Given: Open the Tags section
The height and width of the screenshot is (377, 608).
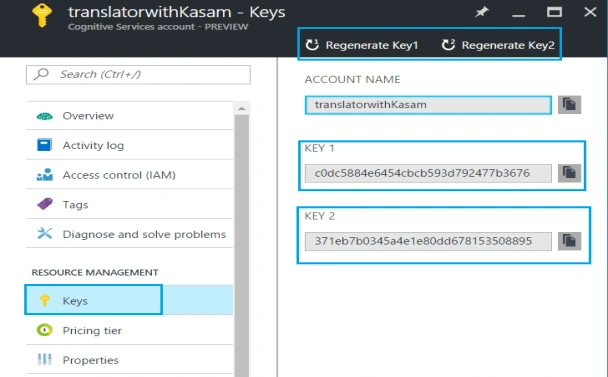Looking at the screenshot, I should (129, 204).
